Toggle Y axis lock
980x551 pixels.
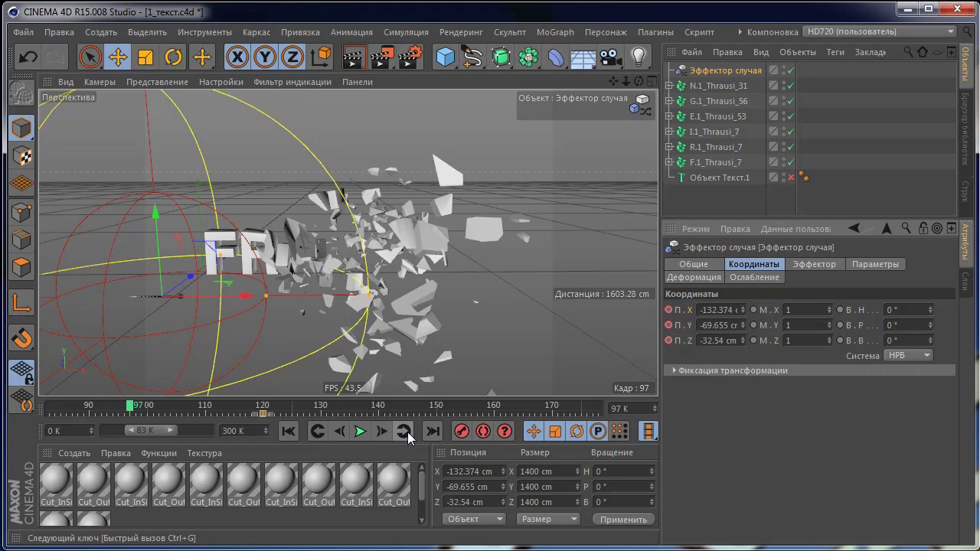[265, 57]
